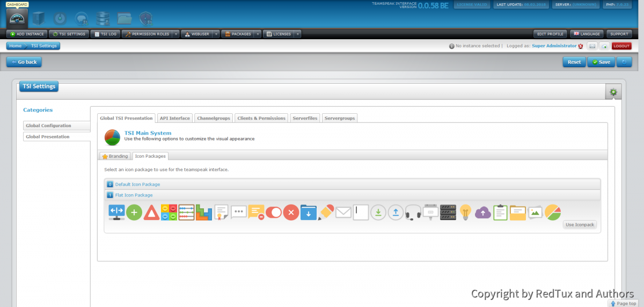Select the three dots chat bubble icon
The image size is (644, 307).
pos(239,212)
